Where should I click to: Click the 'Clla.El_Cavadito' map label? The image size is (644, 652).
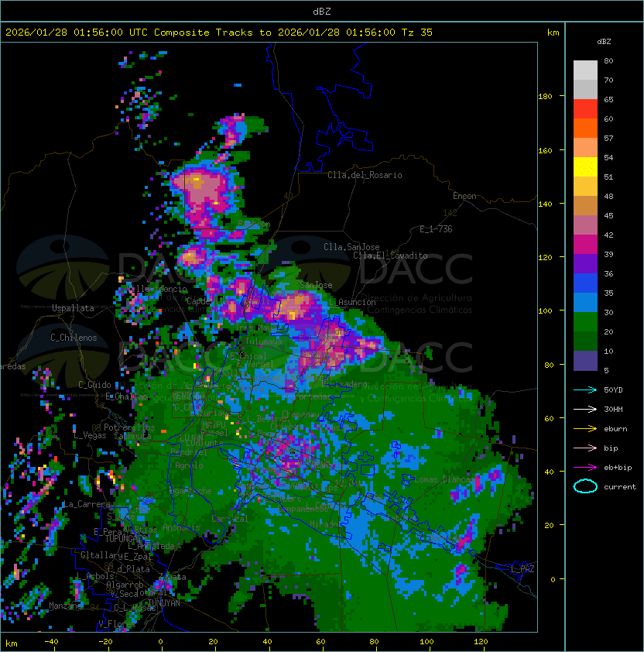pos(390,256)
